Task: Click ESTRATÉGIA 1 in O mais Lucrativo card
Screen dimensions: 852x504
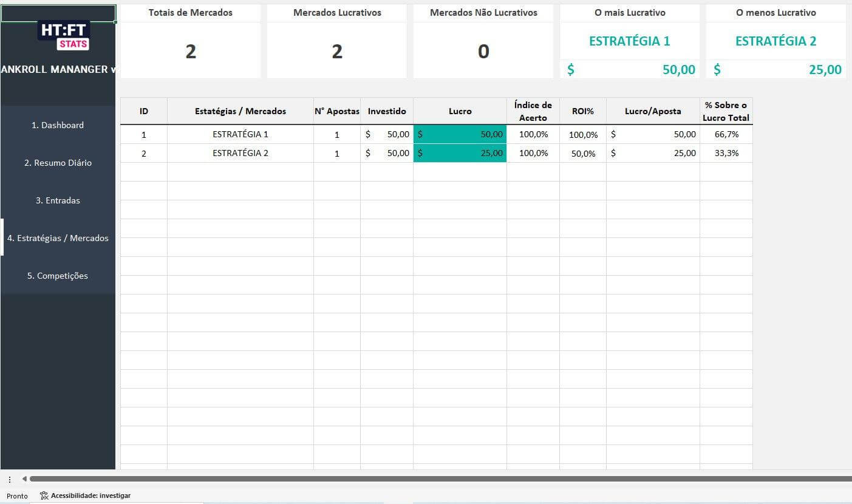Action: click(629, 41)
